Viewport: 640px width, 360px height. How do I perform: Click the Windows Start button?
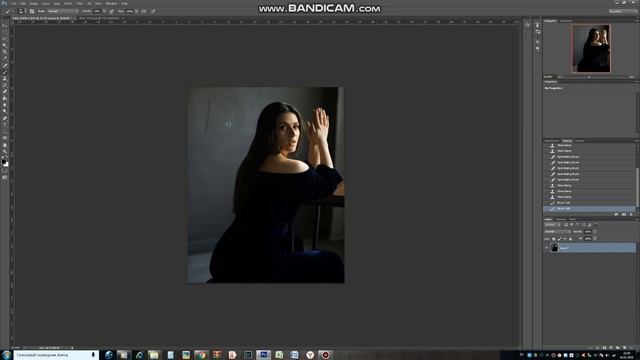6,355
